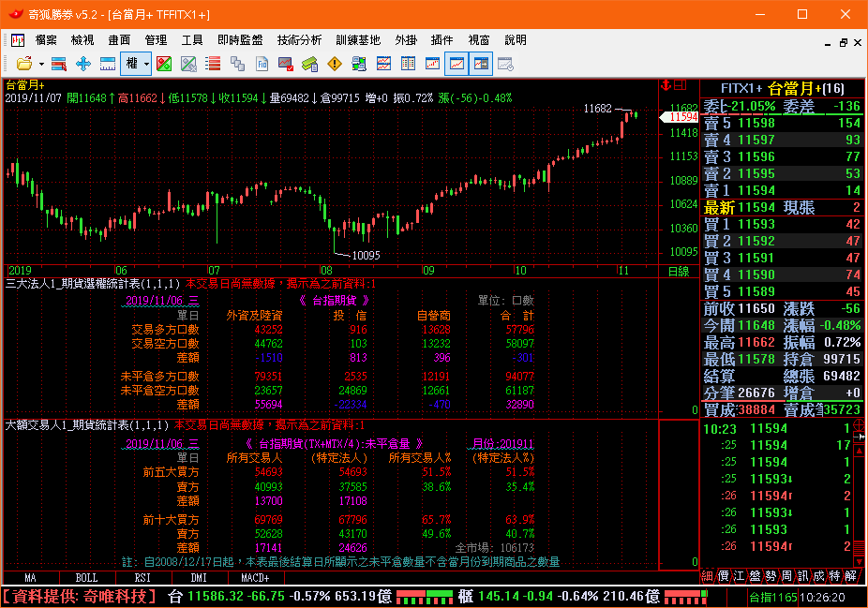Viewport: 868px width, 608px height.
Task: Open the 即時監盤 menu
Action: coord(240,40)
